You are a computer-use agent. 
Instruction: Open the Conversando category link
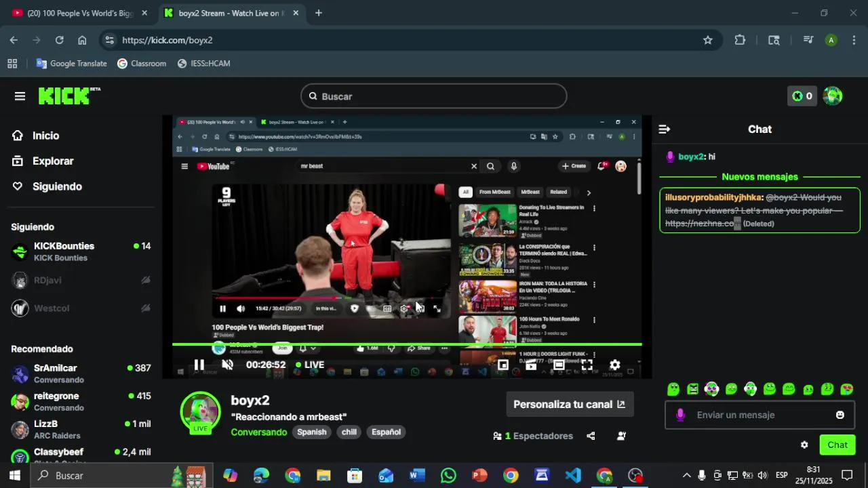point(259,432)
